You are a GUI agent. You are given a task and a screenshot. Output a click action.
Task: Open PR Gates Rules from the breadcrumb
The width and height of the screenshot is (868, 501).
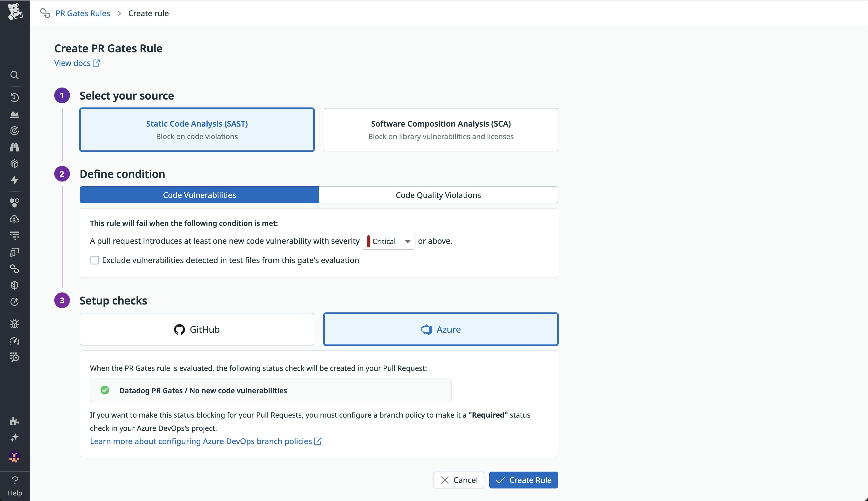point(82,13)
